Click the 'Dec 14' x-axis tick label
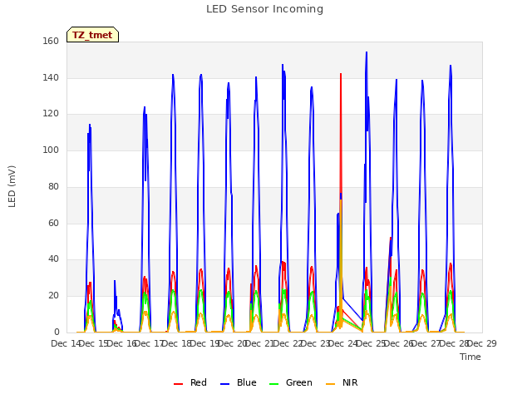This screenshot has width=532, height=399. click(x=66, y=343)
